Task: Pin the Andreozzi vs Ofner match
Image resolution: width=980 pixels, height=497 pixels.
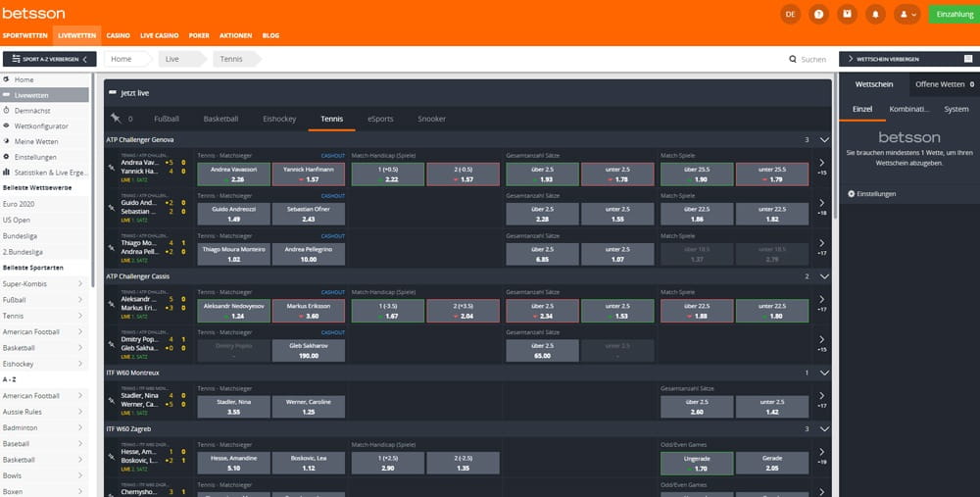Action: click(x=112, y=208)
